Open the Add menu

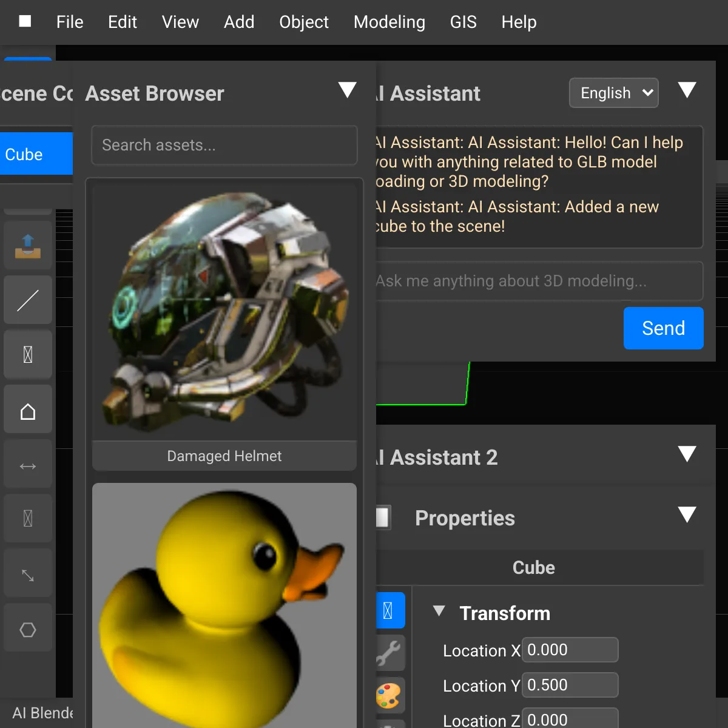[239, 22]
